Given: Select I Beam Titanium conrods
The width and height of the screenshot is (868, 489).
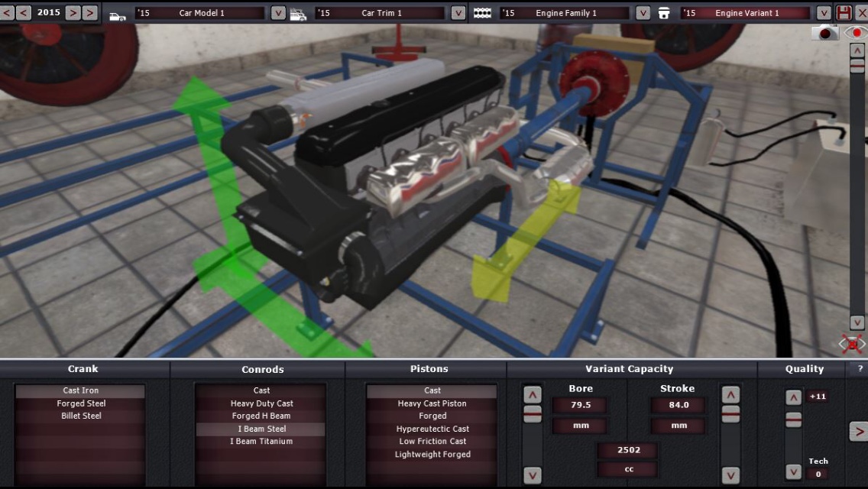Looking at the screenshot, I should (x=261, y=442).
